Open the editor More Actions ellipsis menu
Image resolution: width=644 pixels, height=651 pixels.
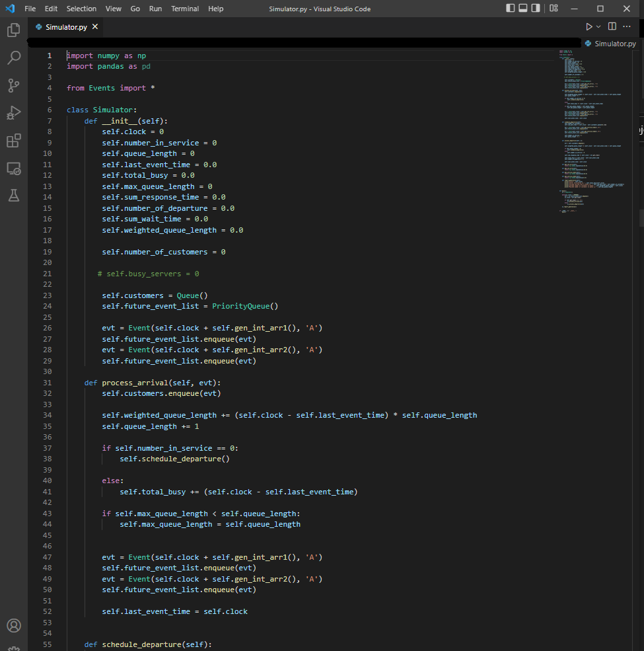coord(627,26)
